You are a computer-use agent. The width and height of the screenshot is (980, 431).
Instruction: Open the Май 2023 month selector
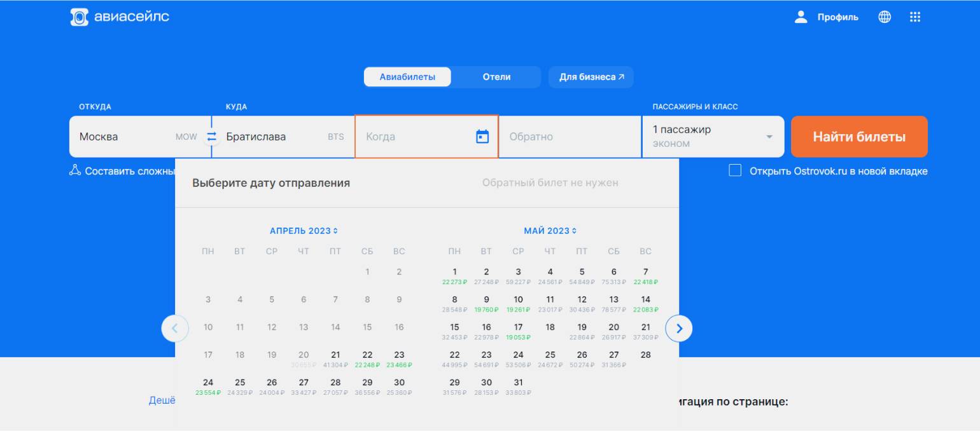550,231
